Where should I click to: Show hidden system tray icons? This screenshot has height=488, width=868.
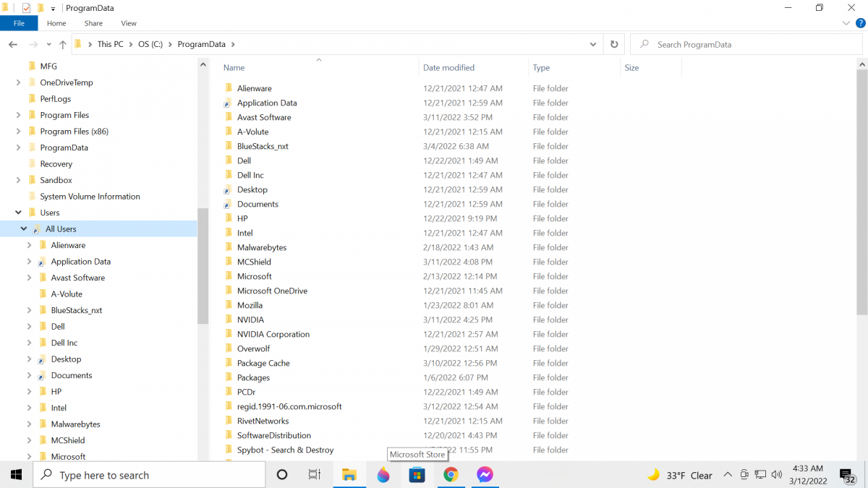click(x=729, y=475)
